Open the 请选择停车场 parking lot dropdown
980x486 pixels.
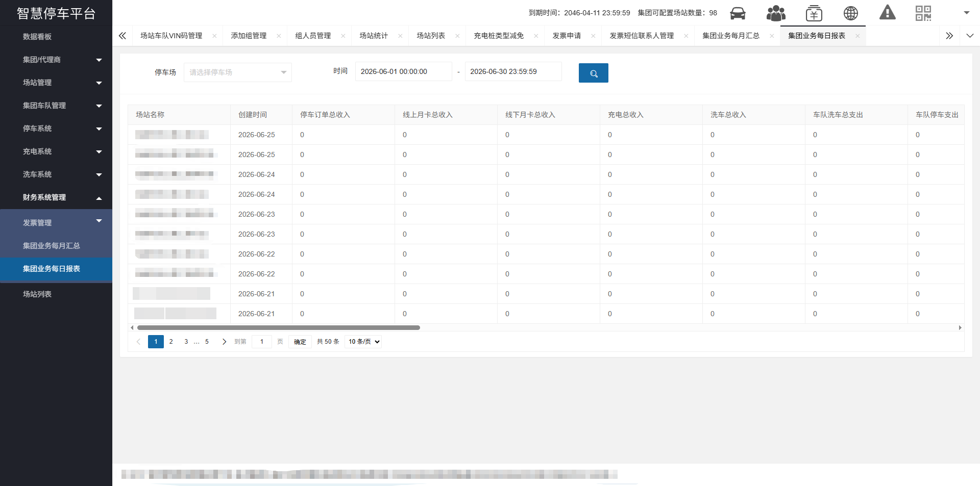238,72
